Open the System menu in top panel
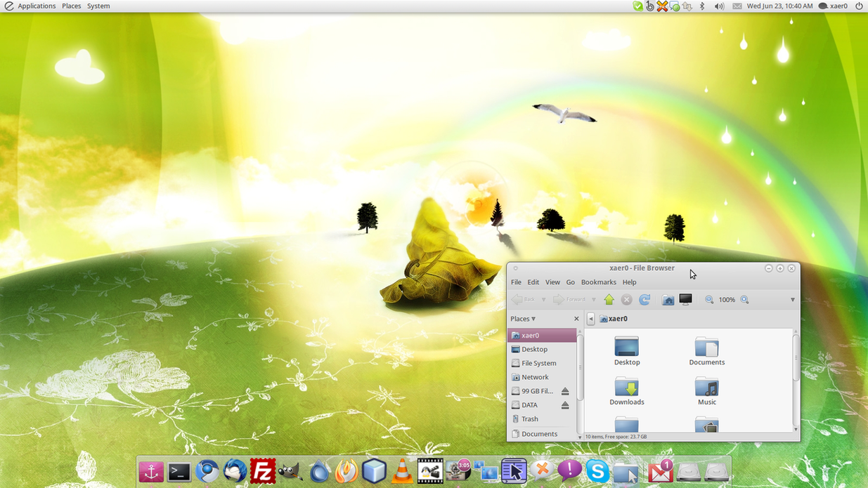Screen dimensions: 868x488 click(98, 6)
